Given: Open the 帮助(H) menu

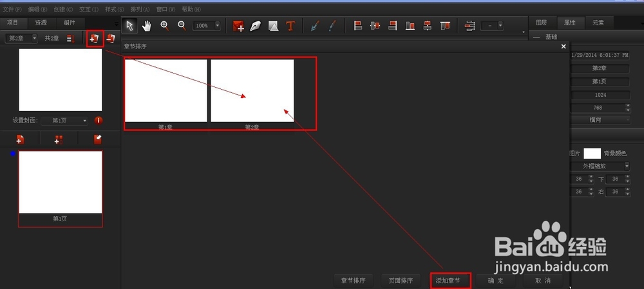Looking at the screenshot, I should click(x=191, y=9).
